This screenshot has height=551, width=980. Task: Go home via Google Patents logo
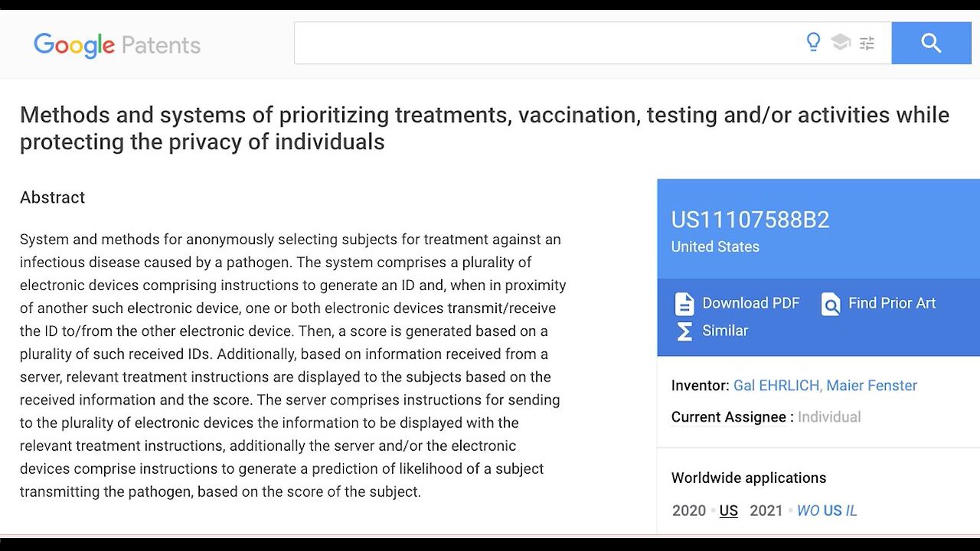click(x=117, y=44)
